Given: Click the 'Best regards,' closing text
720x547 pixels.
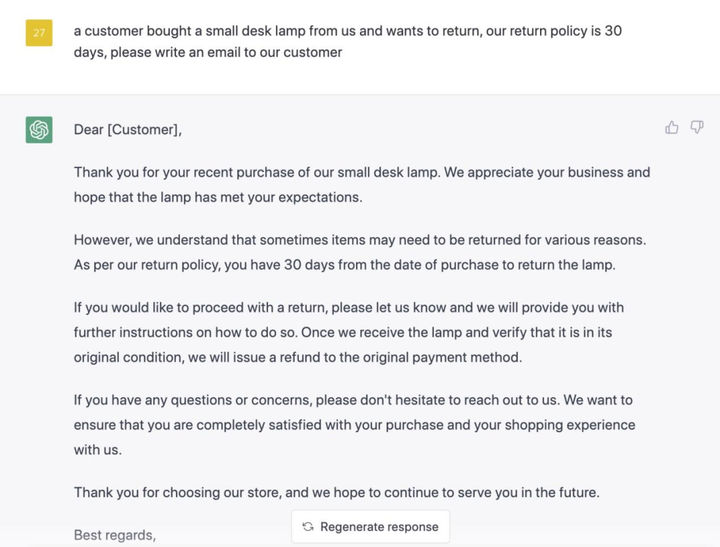Looking at the screenshot, I should 115,535.
